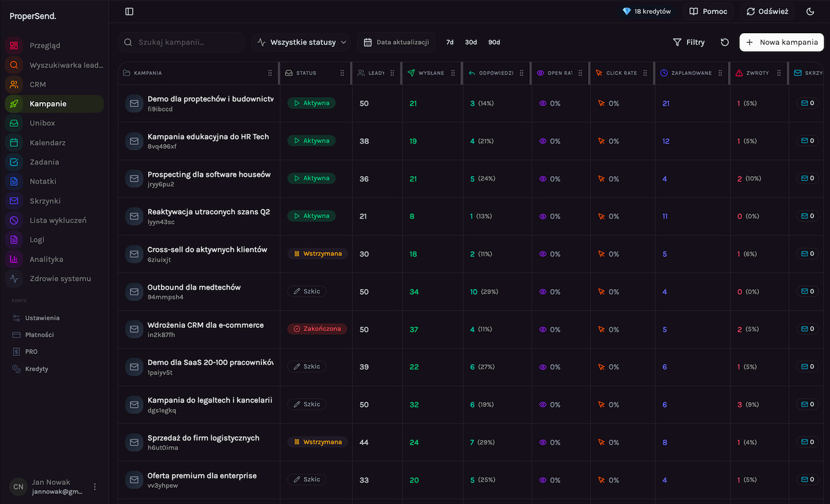The image size is (830, 504).
Task: Open Pomoc help button
Action: point(708,11)
